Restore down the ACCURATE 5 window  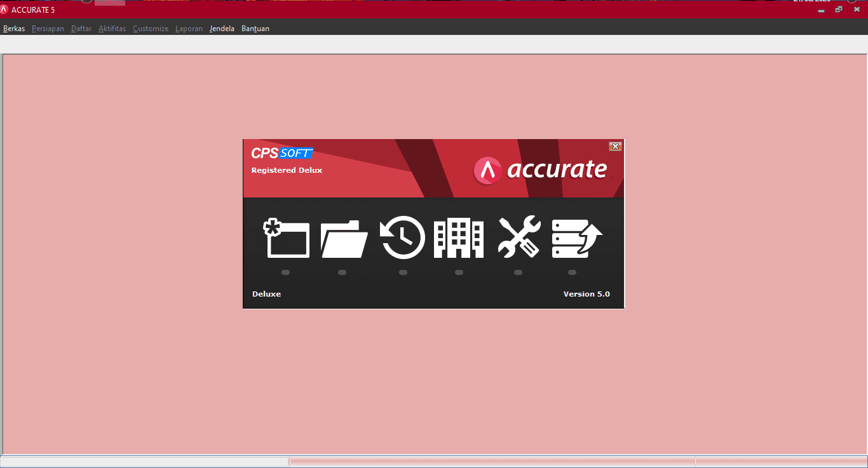(839, 10)
